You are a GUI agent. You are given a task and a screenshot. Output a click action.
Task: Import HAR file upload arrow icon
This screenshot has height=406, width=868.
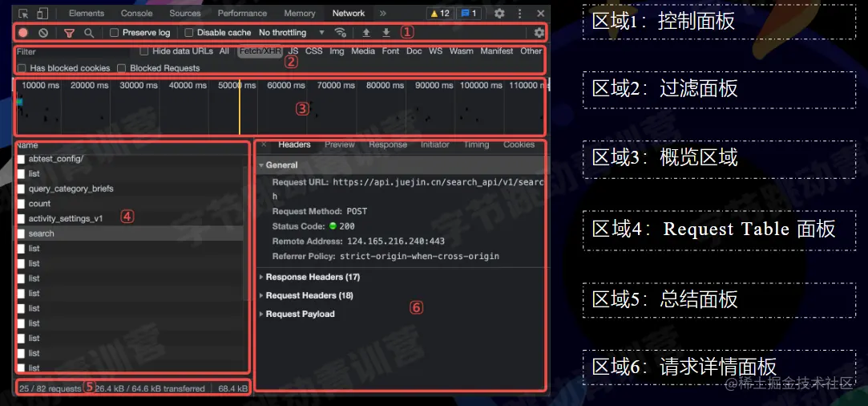tap(366, 33)
